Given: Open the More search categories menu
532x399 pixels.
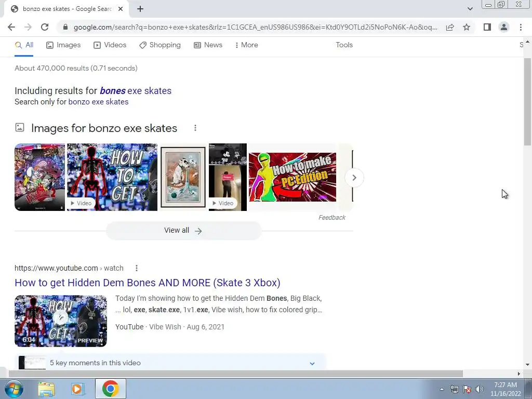Looking at the screenshot, I should coord(247,45).
